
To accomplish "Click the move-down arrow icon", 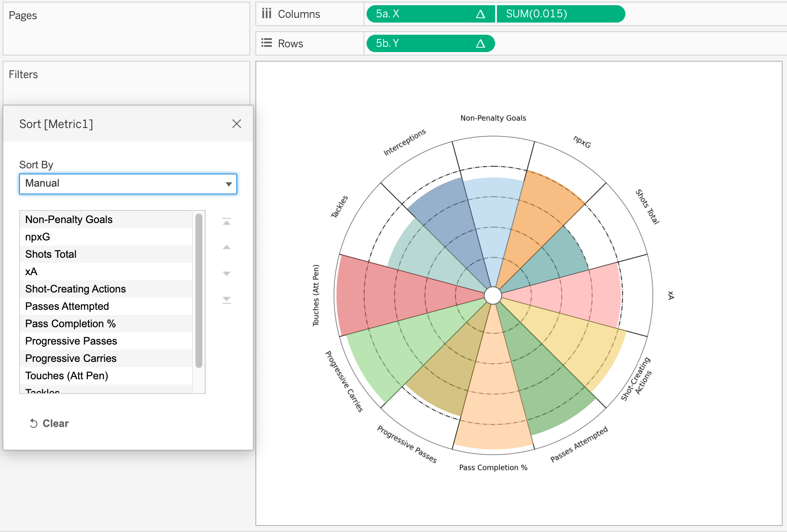I will click(x=227, y=273).
